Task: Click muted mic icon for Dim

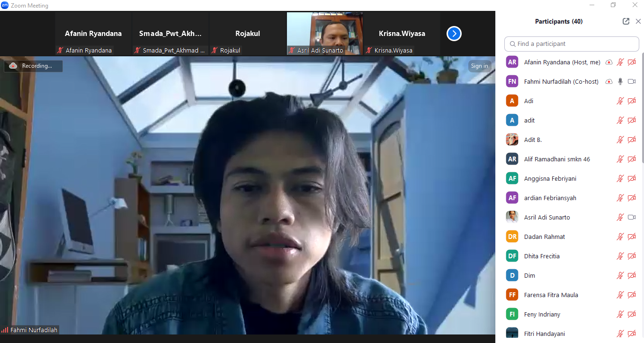Action: (x=620, y=275)
